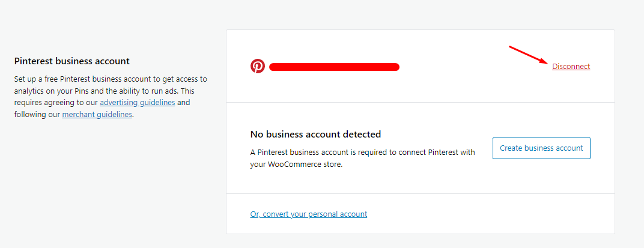Click the following our text before merchant guidelines
Image resolution: width=644 pixels, height=248 pixels.
[x=37, y=115]
